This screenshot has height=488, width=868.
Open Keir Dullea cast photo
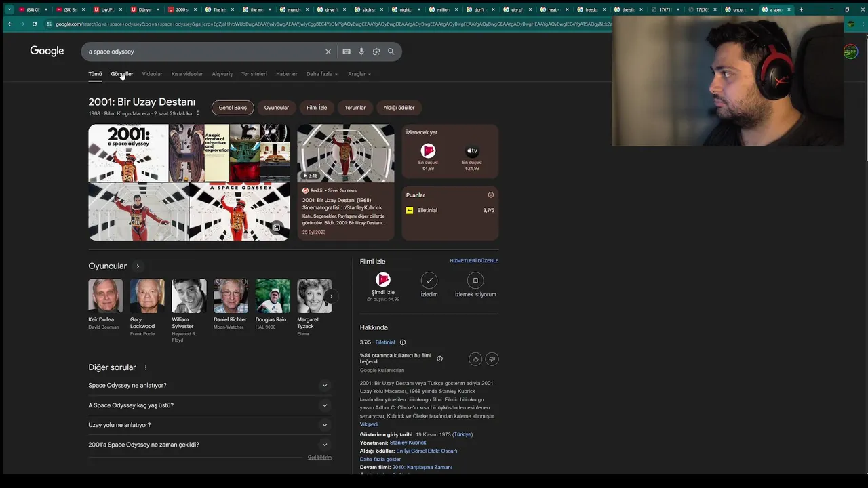(106, 296)
